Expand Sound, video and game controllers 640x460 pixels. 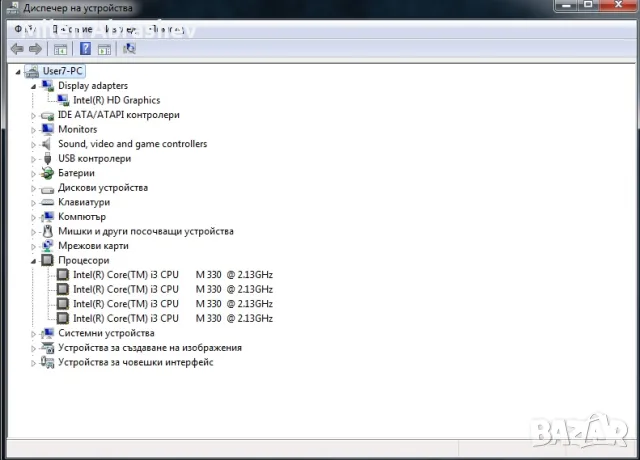(x=33, y=144)
